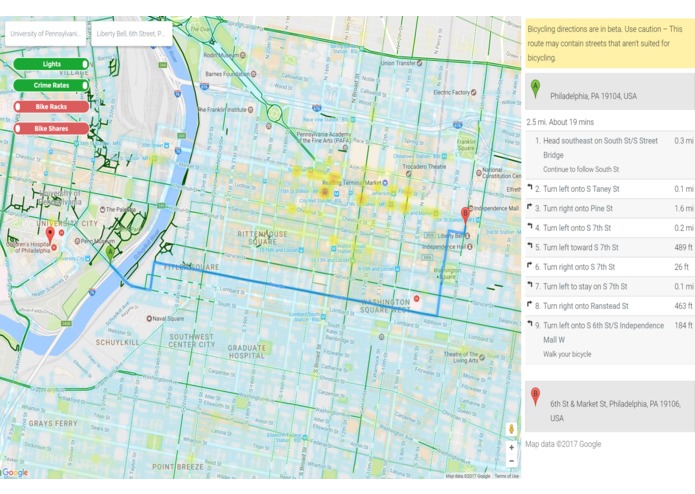Click the zoom in plus button

click(511, 447)
